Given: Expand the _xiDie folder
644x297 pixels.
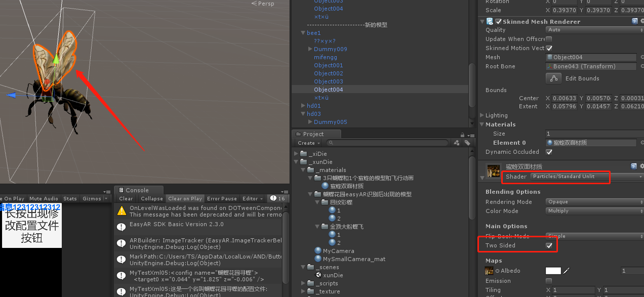Looking at the screenshot, I should 297,154.
